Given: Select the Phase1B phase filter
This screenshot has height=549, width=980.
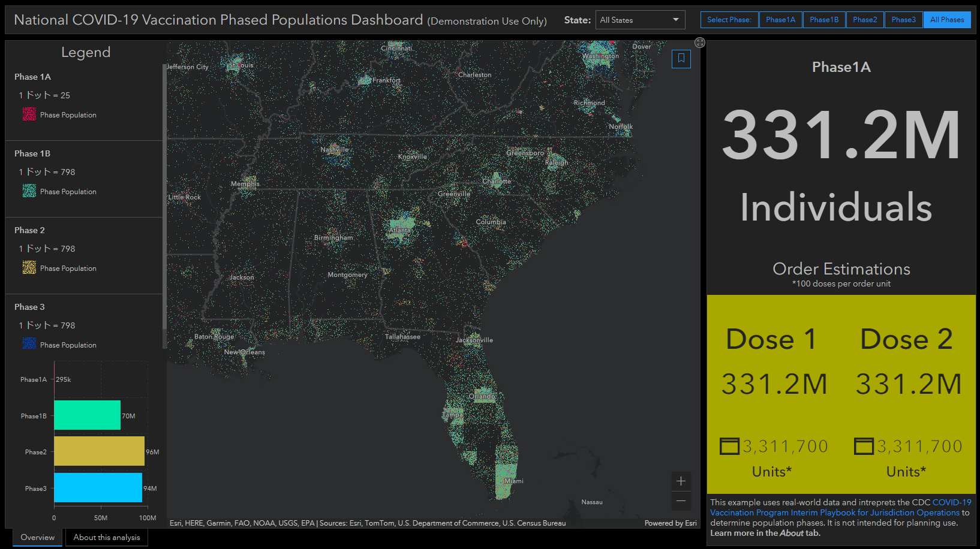Looking at the screenshot, I should (x=824, y=20).
